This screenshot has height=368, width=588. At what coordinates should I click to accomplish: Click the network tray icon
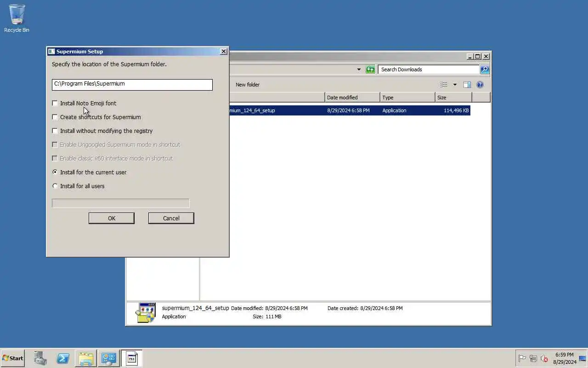(533, 358)
